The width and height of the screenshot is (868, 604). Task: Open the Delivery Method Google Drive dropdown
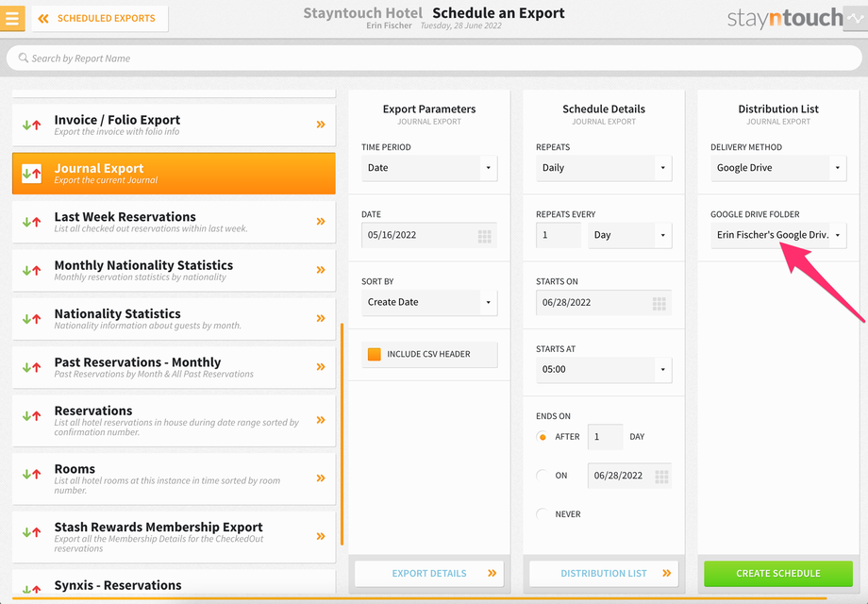tap(778, 168)
